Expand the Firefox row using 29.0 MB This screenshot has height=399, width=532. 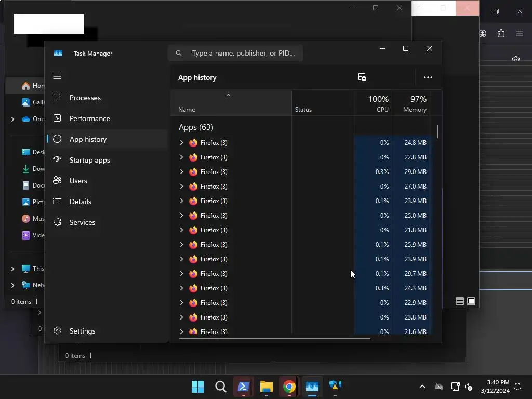pos(181,171)
